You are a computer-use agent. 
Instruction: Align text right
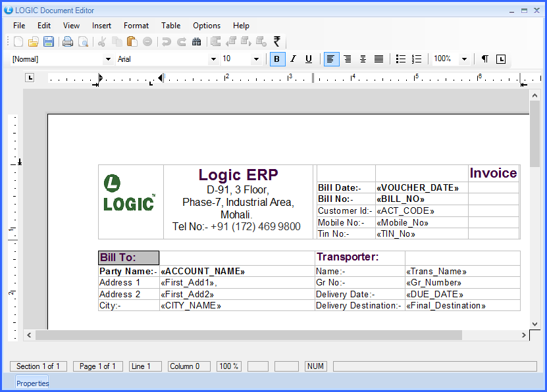click(348, 59)
